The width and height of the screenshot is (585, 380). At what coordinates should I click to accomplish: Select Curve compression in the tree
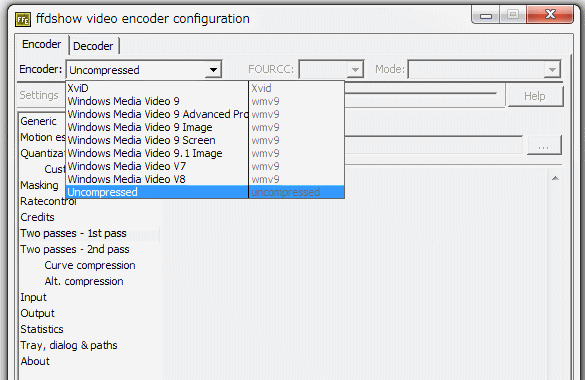[90, 265]
